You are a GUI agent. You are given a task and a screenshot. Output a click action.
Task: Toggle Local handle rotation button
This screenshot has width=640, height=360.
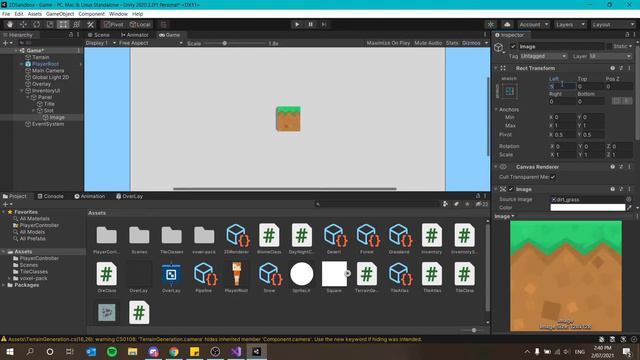click(x=140, y=24)
